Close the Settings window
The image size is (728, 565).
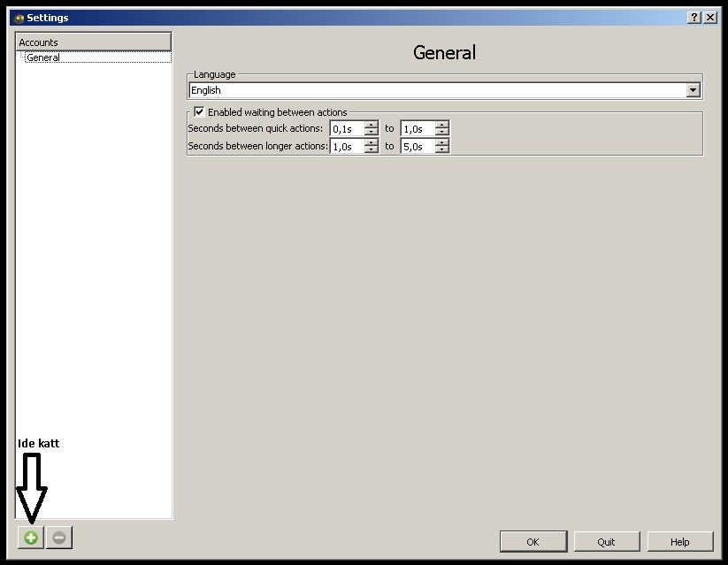(710, 18)
